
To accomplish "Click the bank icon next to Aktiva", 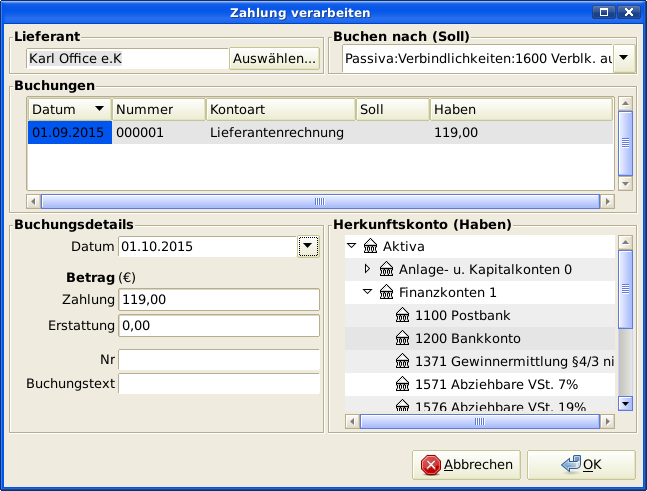I will (x=369, y=246).
